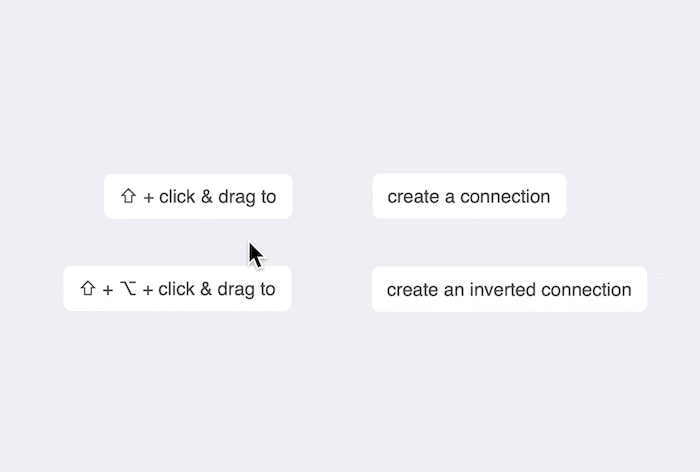Click the ampersand in the upper shortcut label
700x472 pixels.
pyautogui.click(x=206, y=197)
